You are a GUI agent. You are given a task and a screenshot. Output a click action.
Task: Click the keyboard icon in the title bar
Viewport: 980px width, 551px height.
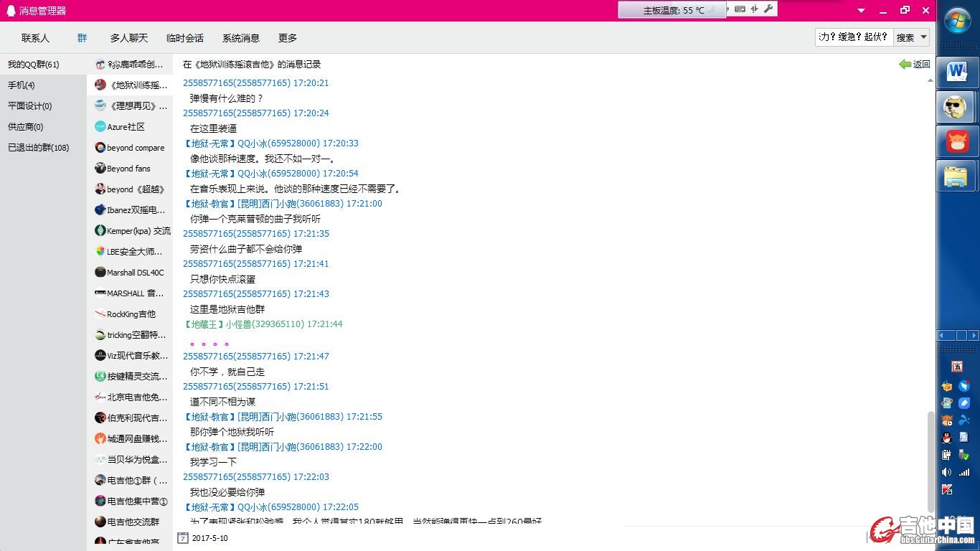click(740, 9)
